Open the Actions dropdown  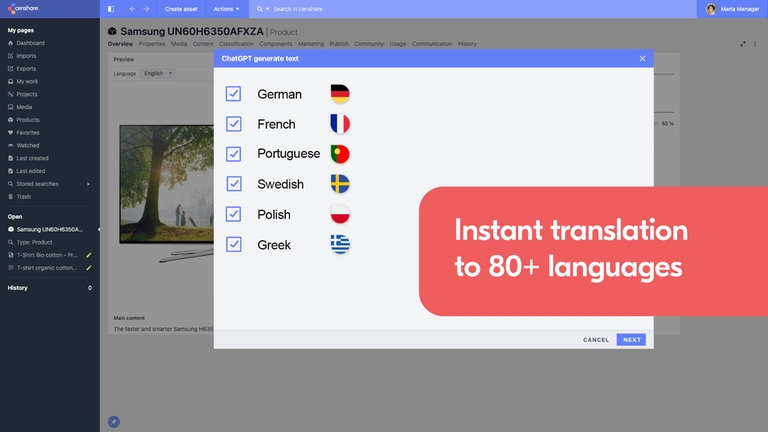[226, 9]
